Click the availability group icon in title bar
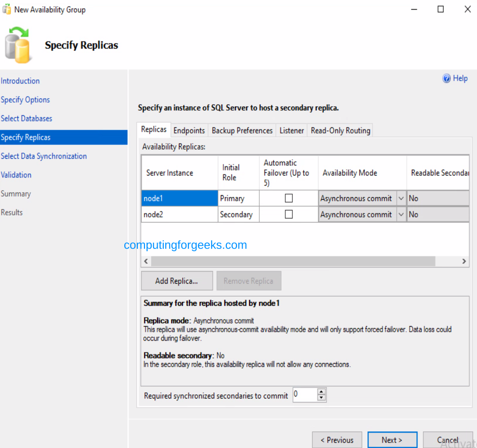Image resolution: width=477 pixels, height=448 pixels. (7, 9)
